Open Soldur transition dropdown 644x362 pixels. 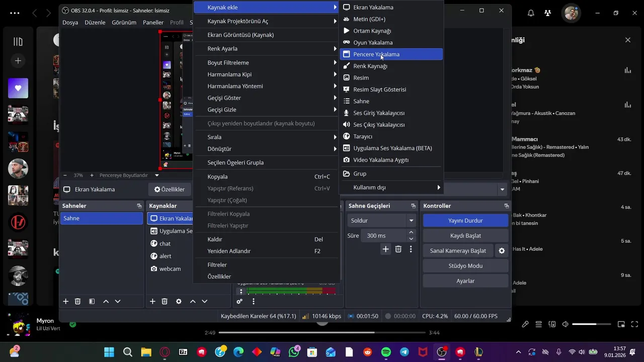point(382,221)
